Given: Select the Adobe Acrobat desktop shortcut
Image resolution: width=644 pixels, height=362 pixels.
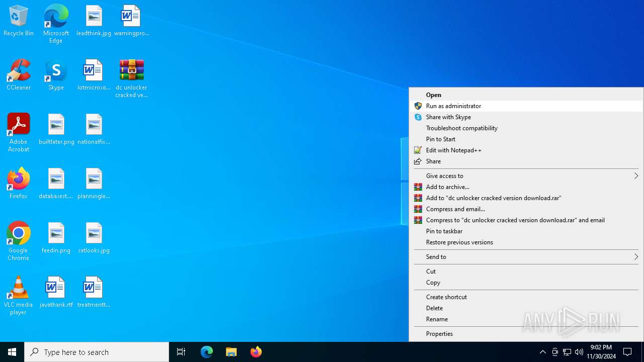Looking at the screenshot, I should (x=19, y=133).
